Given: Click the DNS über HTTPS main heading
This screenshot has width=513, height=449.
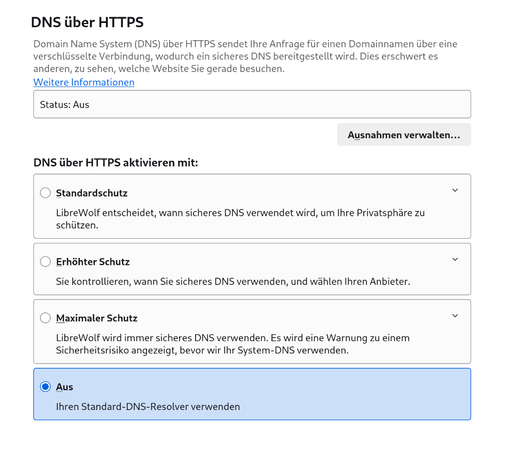Looking at the screenshot, I should pyautogui.click(x=87, y=22).
